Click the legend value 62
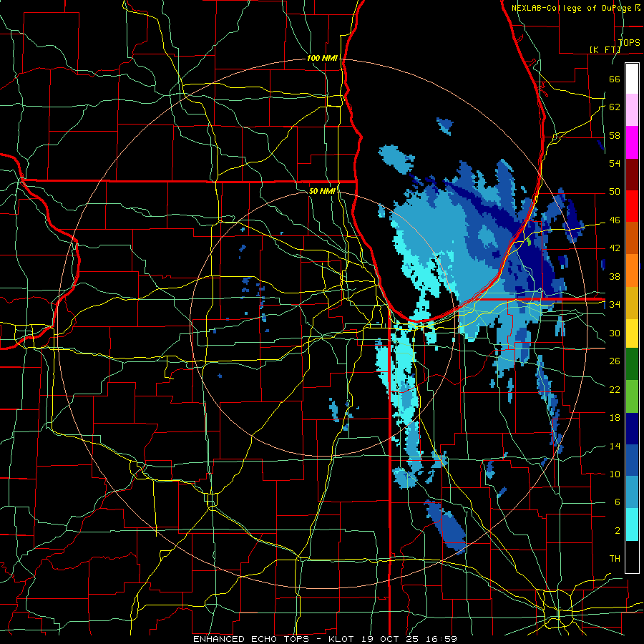 click(x=615, y=107)
